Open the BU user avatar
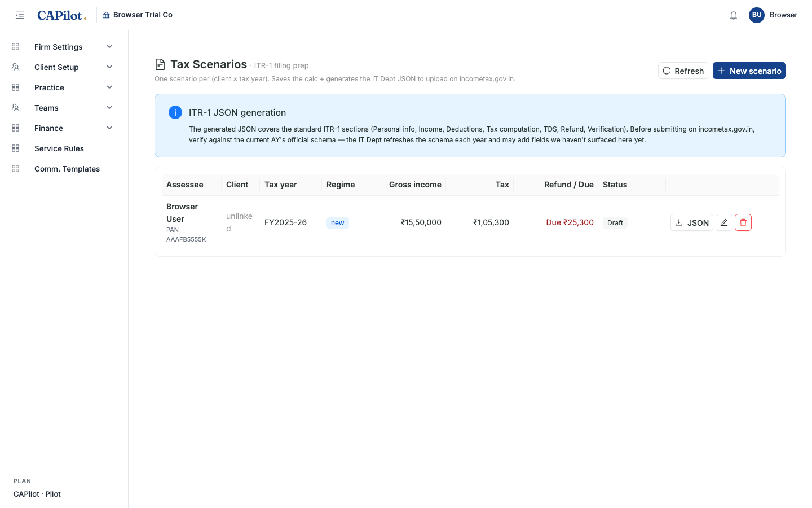Viewport: 812px width, 508px height. coord(757,15)
